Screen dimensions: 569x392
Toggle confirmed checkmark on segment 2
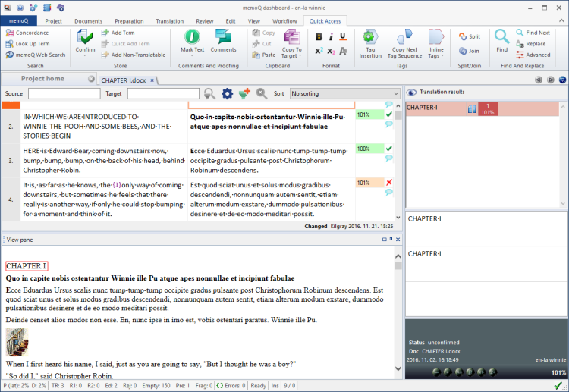pyautogui.click(x=389, y=114)
